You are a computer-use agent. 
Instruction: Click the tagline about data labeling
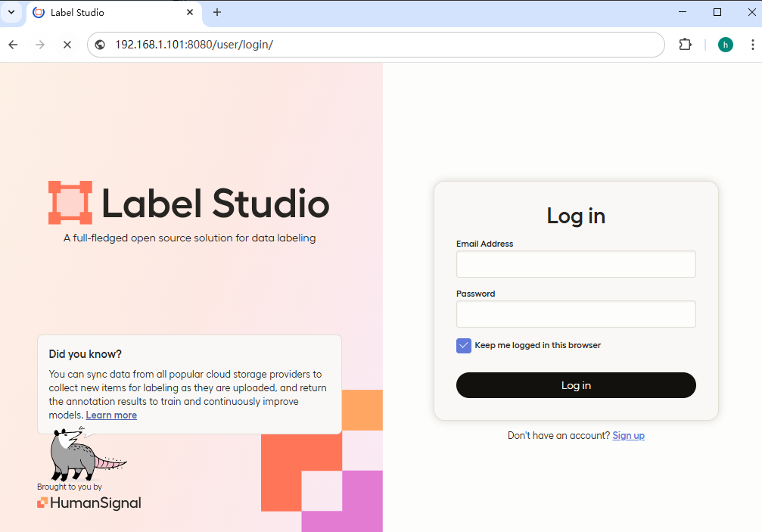(x=189, y=238)
